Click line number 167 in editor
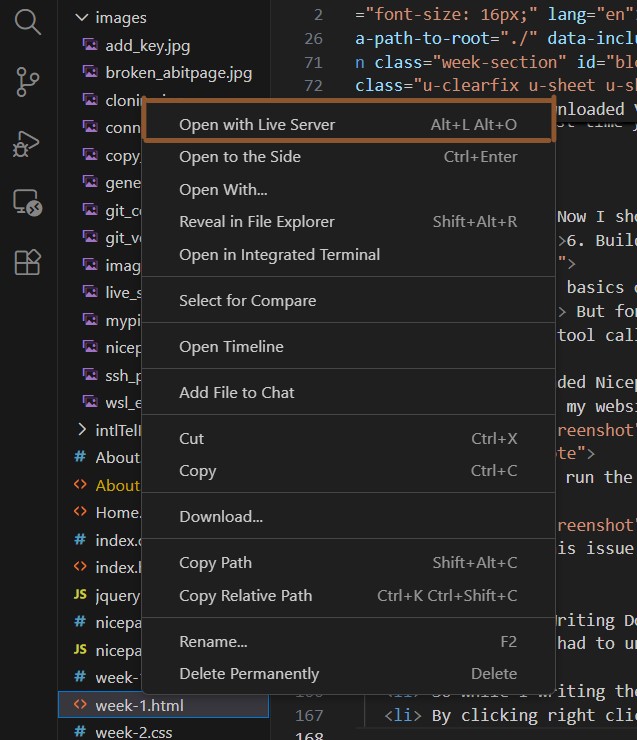The image size is (637, 740). 309,715
